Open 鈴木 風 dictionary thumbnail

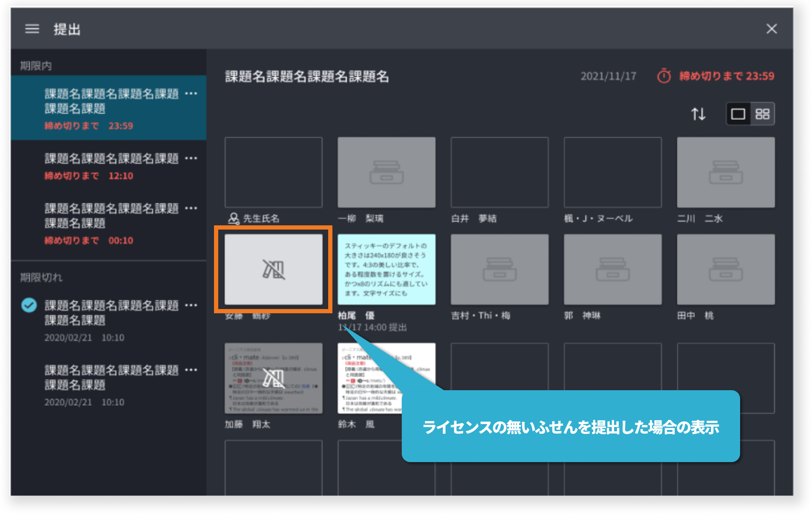coord(387,378)
